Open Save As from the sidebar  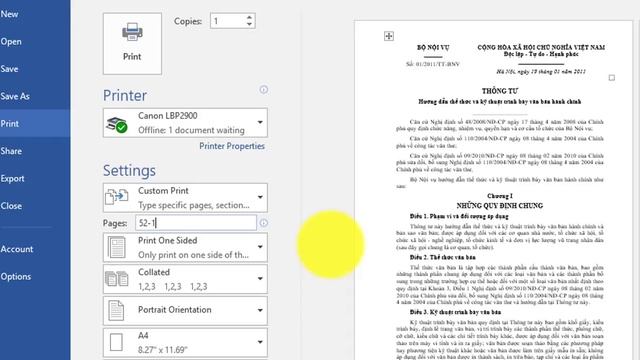coord(15,96)
